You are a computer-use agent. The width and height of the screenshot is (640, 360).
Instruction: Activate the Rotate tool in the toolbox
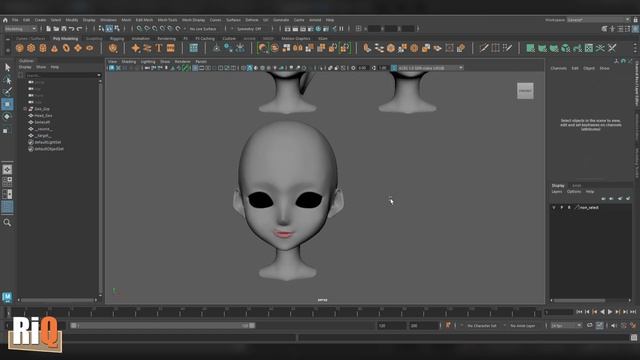tap(7, 117)
